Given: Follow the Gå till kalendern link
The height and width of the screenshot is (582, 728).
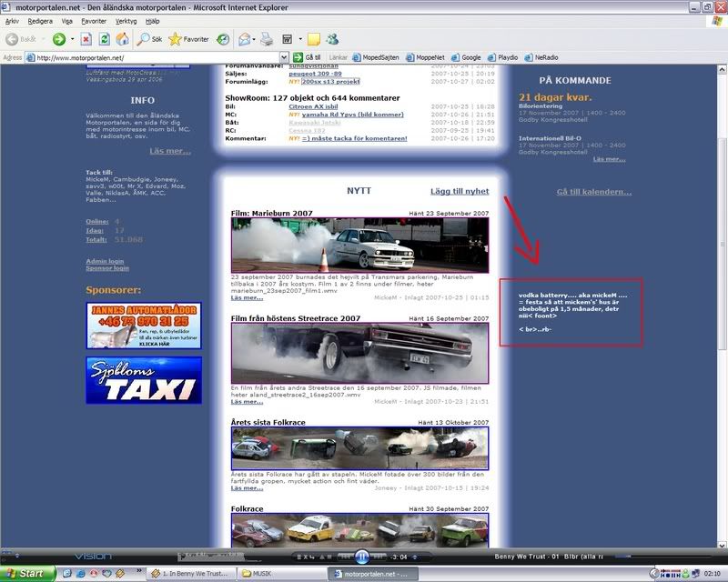Looking at the screenshot, I should tap(594, 192).
